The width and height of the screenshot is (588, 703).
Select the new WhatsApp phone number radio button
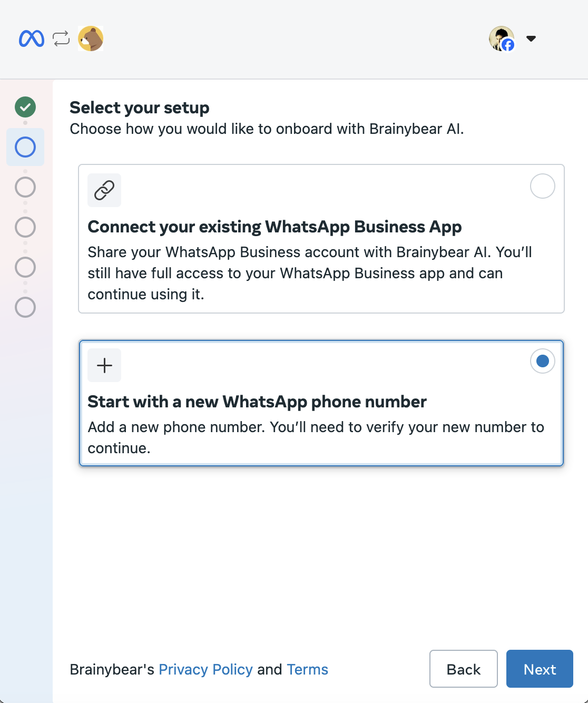point(543,361)
